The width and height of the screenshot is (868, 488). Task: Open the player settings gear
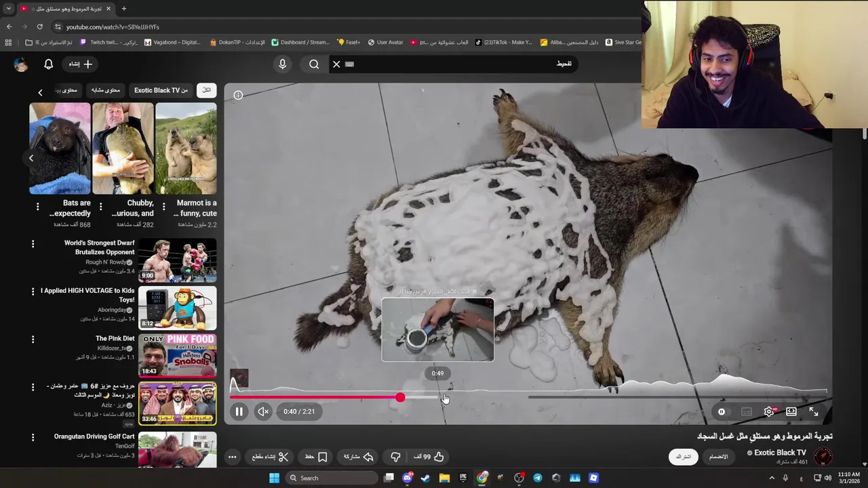pos(769,411)
